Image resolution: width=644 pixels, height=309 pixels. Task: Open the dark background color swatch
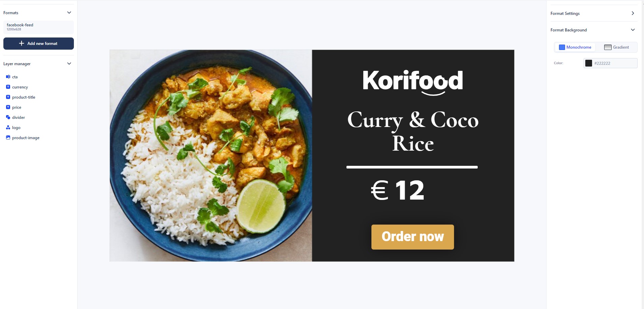point(589,63)
